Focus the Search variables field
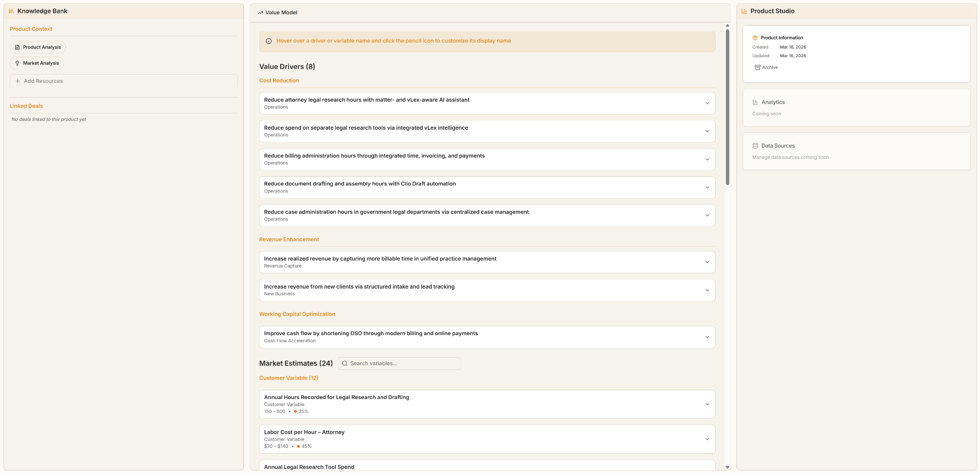980x473 pixels. (399, 364)
